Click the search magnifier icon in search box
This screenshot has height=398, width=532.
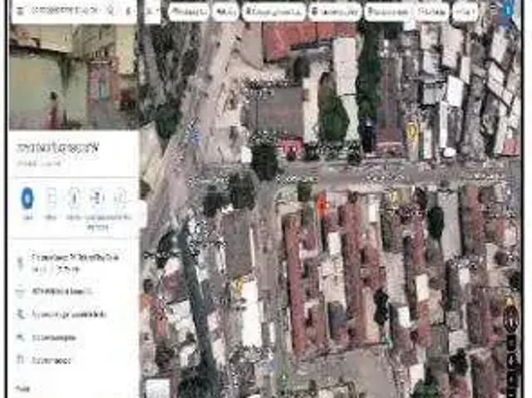pyautogui.click(x=111, y=11)
